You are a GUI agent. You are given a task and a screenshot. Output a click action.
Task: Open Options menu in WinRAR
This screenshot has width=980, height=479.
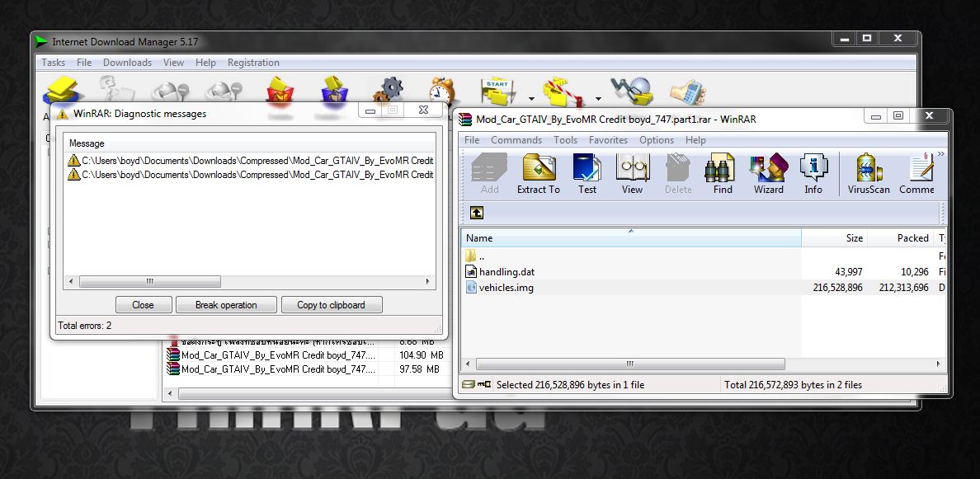[657, 140]
